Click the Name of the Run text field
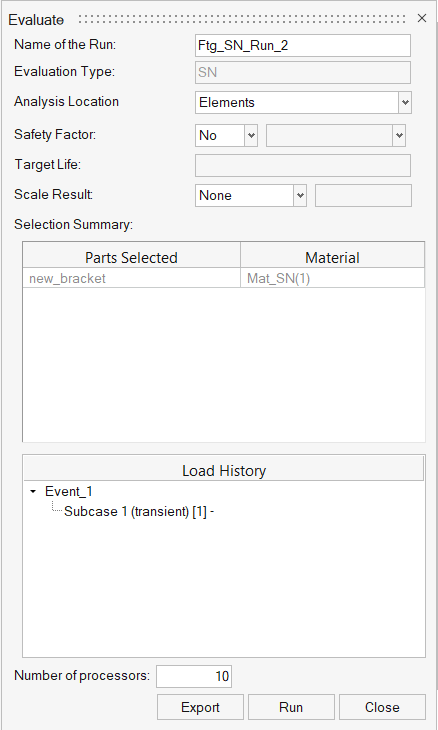The width and height of the screenshot is (438, 730). pos(303,46)
